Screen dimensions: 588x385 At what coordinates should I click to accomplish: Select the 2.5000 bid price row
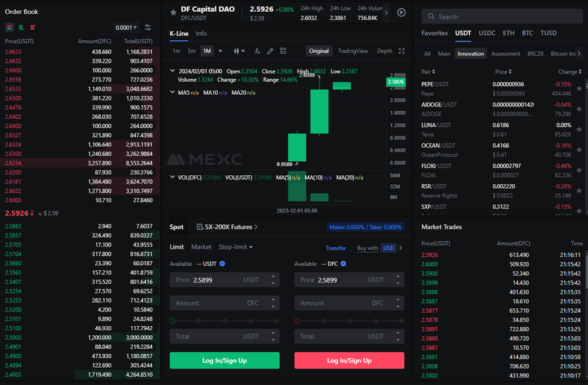80,337
